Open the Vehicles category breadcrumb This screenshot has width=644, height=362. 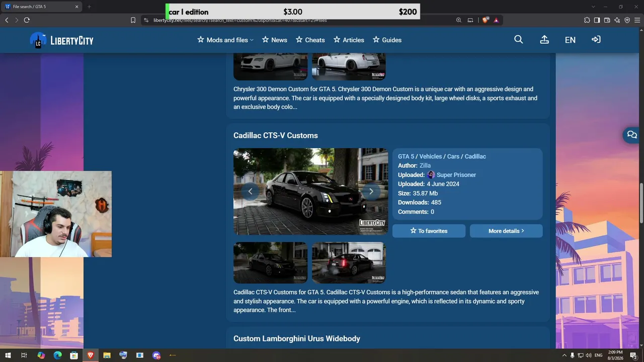coord(431,156)
